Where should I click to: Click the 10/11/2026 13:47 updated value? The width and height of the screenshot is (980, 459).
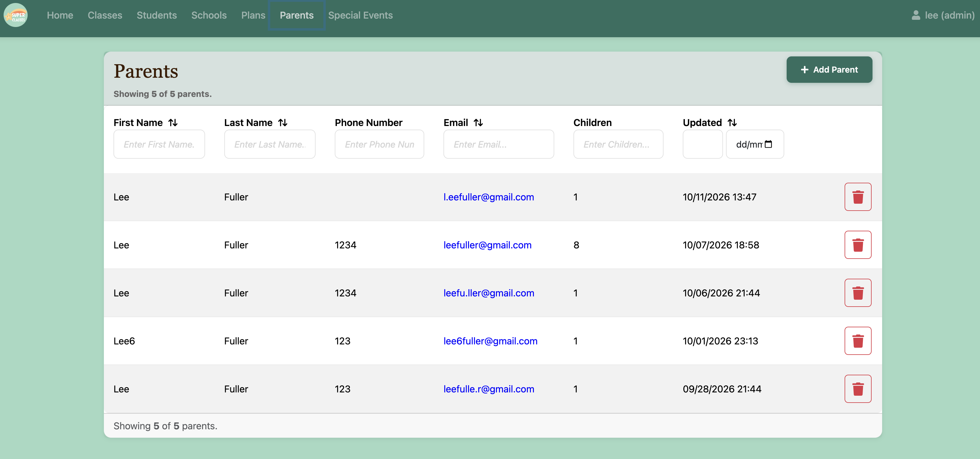point(719,197)
